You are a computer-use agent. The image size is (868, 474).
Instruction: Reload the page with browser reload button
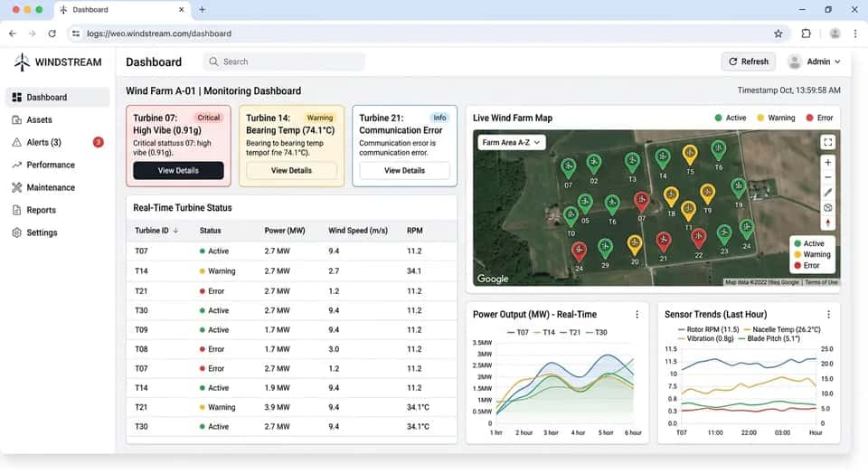pos(52,33)
